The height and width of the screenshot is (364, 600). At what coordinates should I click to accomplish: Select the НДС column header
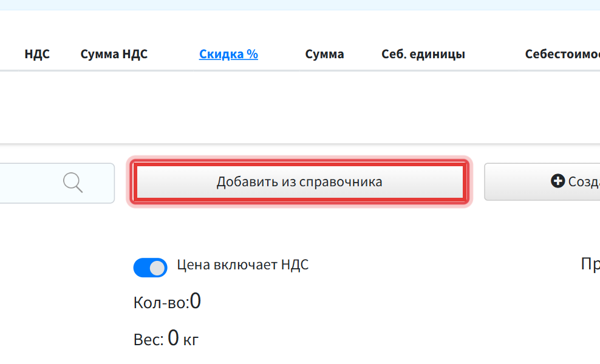[x=37, y=54]
